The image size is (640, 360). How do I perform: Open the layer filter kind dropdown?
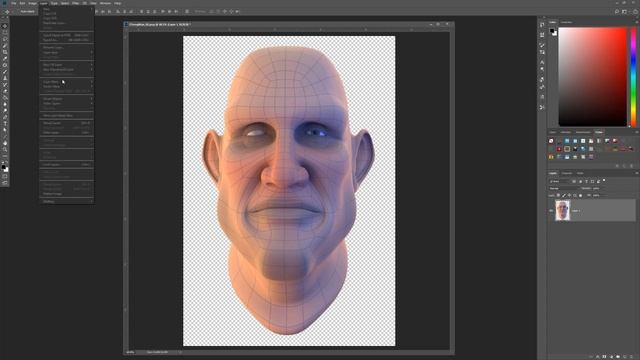(559, 181)
